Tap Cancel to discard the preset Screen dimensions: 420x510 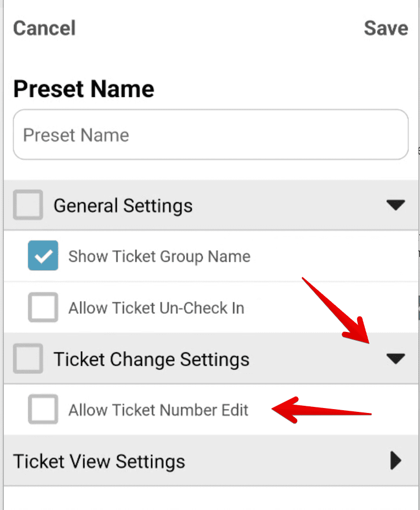tap(44, 28)
